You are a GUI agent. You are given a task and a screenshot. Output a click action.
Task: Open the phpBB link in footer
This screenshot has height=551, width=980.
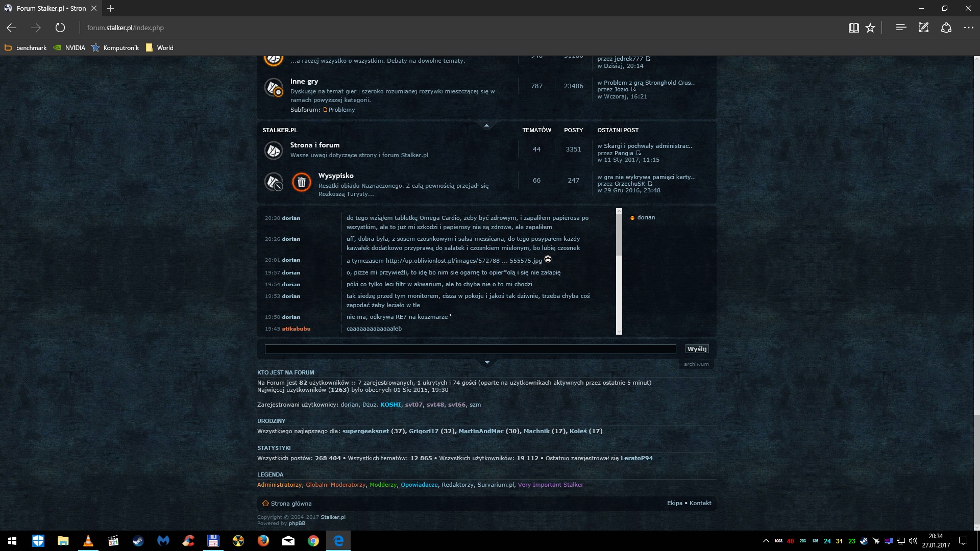pos(297,523)
